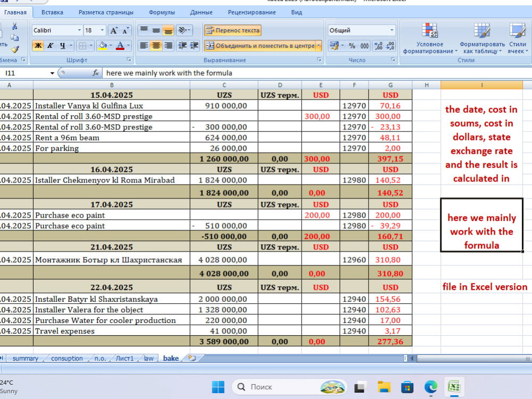Switch to the Рецензирование ribbon tab

[252, 12]
